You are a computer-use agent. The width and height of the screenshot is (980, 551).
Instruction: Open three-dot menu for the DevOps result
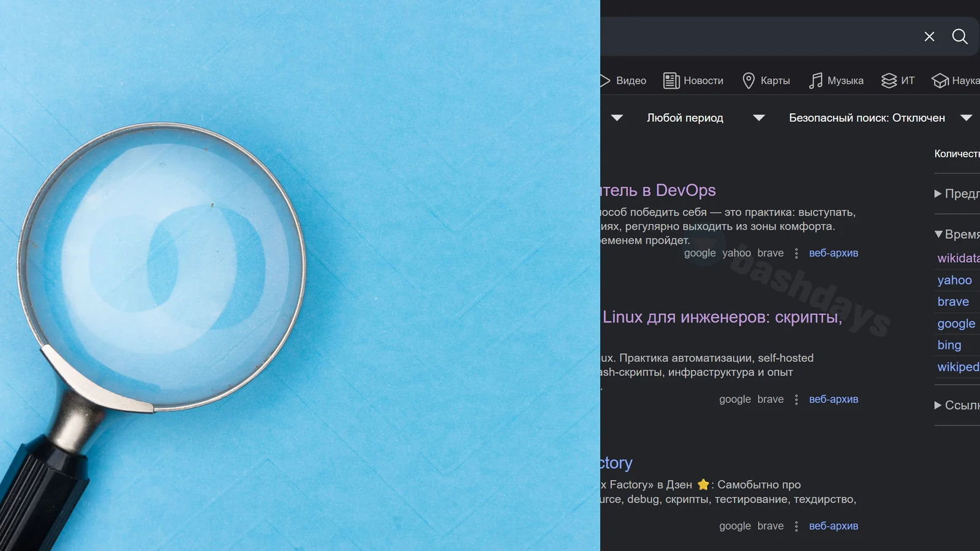796,253
